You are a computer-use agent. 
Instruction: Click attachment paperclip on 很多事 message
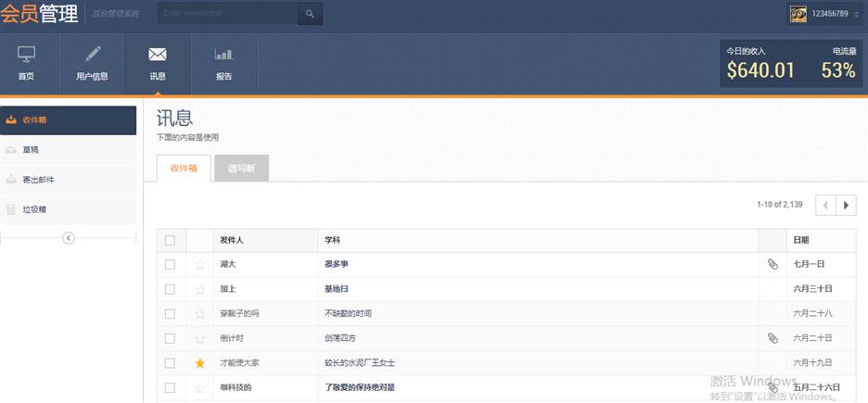[x=772, y=265]
